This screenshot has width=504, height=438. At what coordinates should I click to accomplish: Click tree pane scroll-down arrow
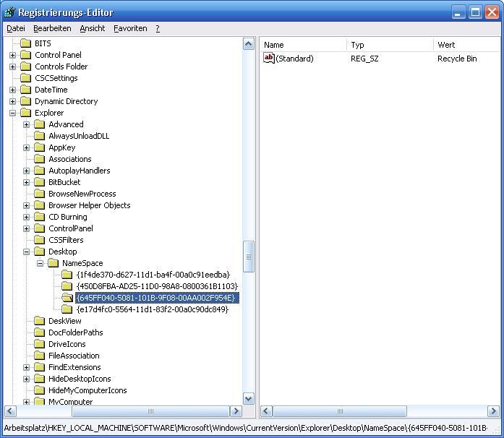(249, 399)
